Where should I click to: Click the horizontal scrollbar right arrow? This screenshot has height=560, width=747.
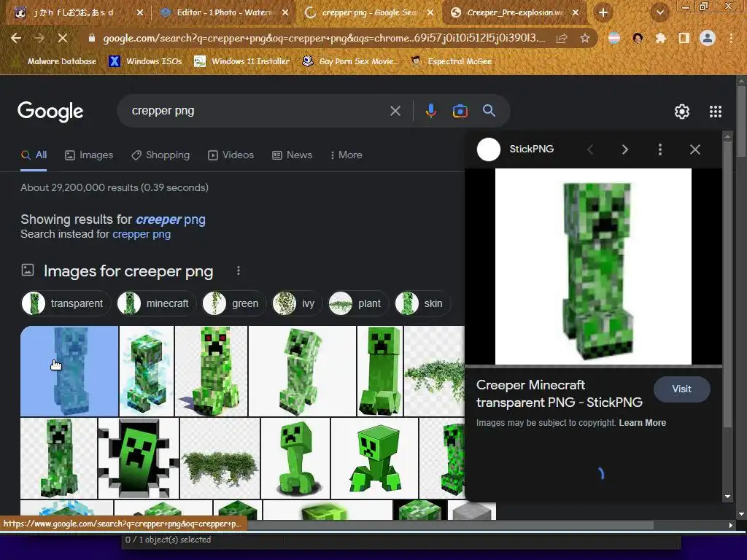point(730,525)
